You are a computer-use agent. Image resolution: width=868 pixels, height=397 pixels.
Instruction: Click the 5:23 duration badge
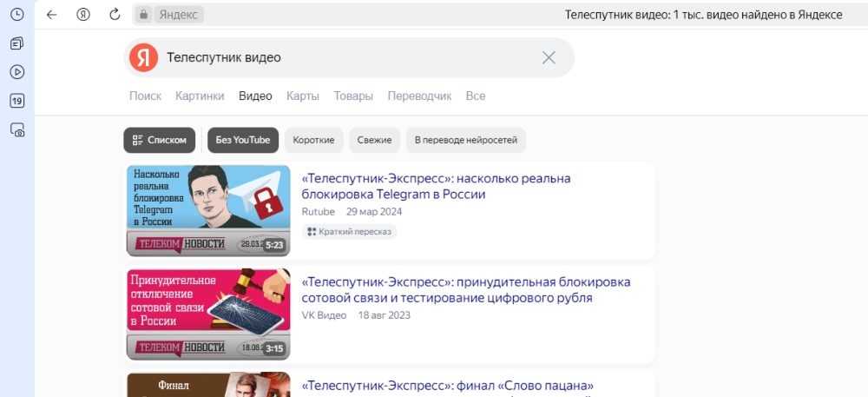point(274,245)
